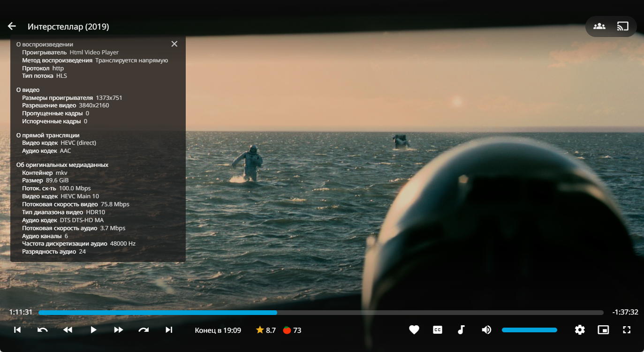Play the paused video
Image resolution: width=644 pixels, height=352 pixels.
(x=93, y=330)
